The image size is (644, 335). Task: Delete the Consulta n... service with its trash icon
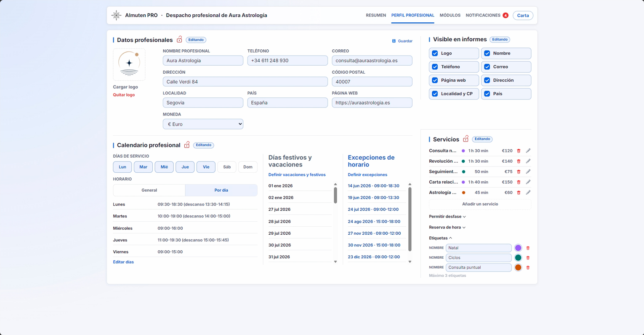[519, 151]
